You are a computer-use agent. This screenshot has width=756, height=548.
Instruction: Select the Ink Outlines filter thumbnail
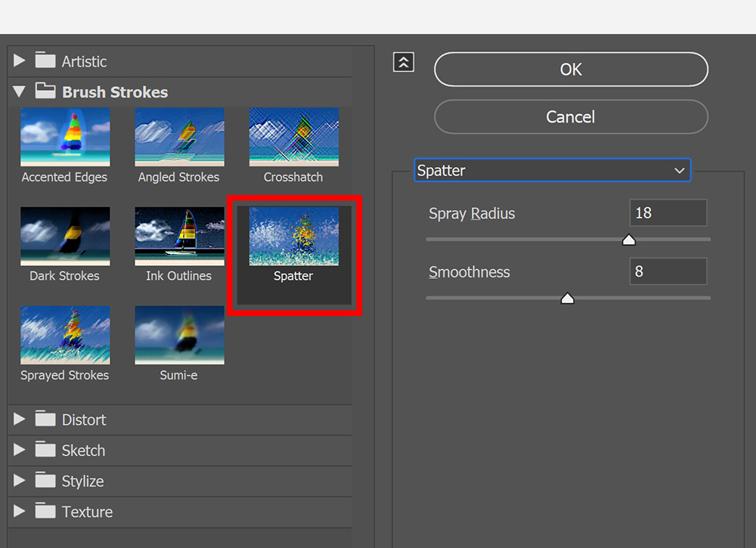tap(179, 236)
